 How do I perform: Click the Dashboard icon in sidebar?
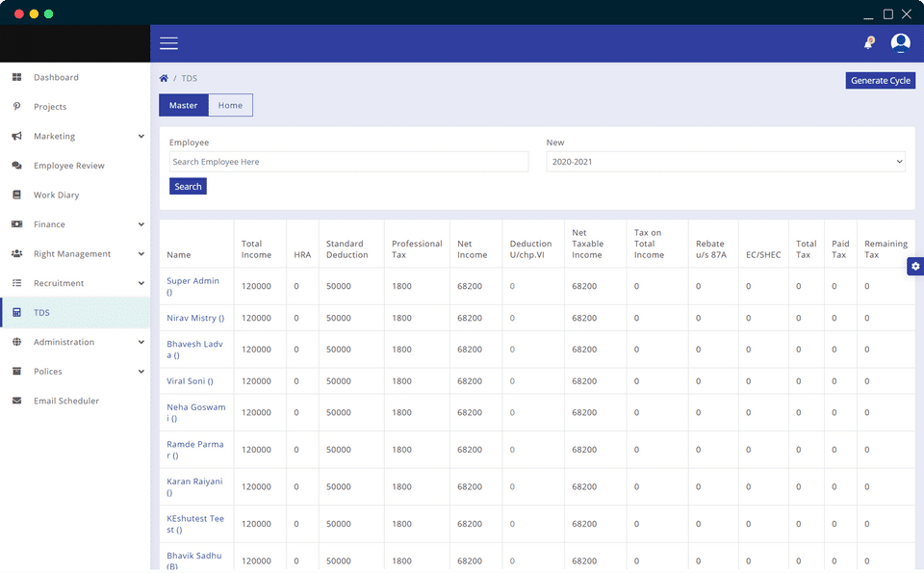[16, 77]
